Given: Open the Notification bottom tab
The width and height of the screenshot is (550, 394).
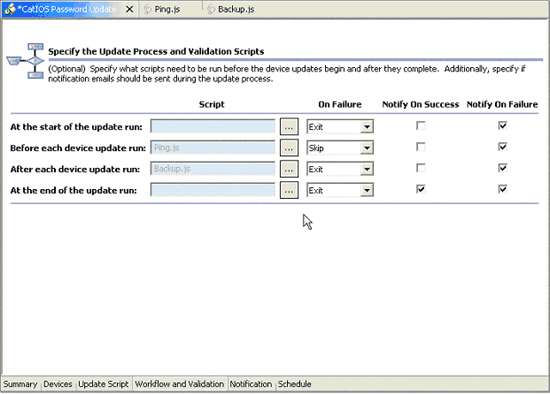Looking at the screenshot, I should tap(250, 384).
